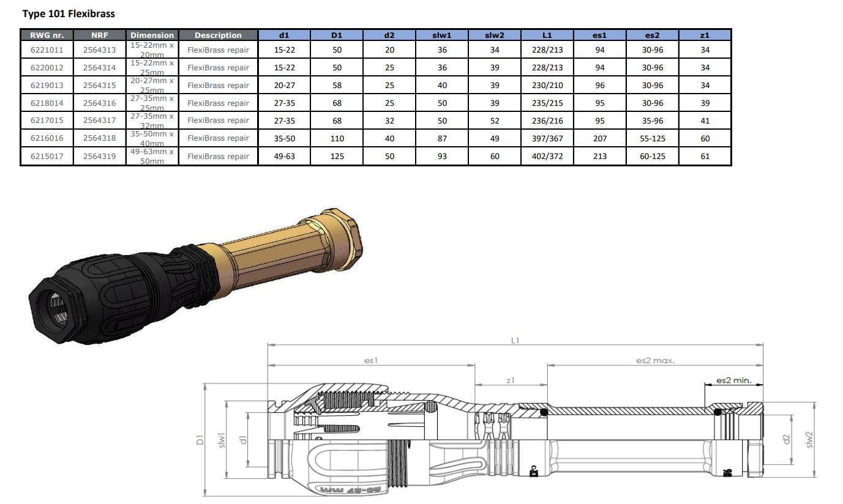
Task: Click D1 value 110
Action: (337, 139)
